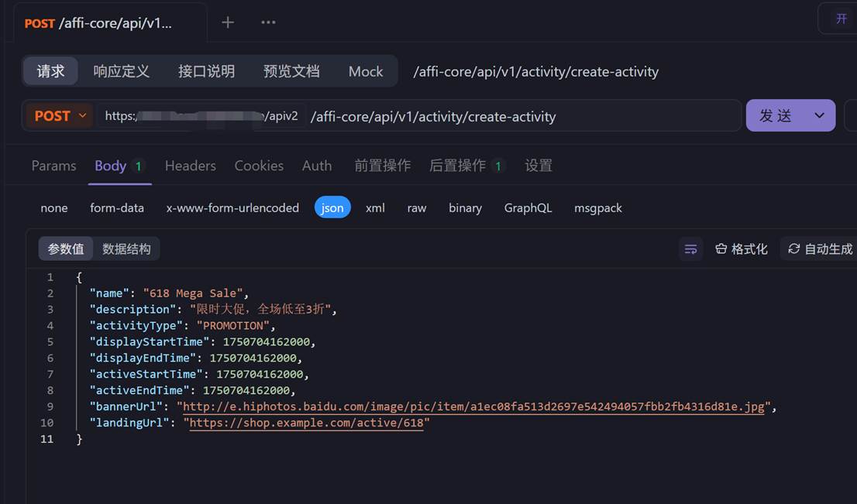
Task: Switch to 参数值 view
Action: tap(66, 249)
